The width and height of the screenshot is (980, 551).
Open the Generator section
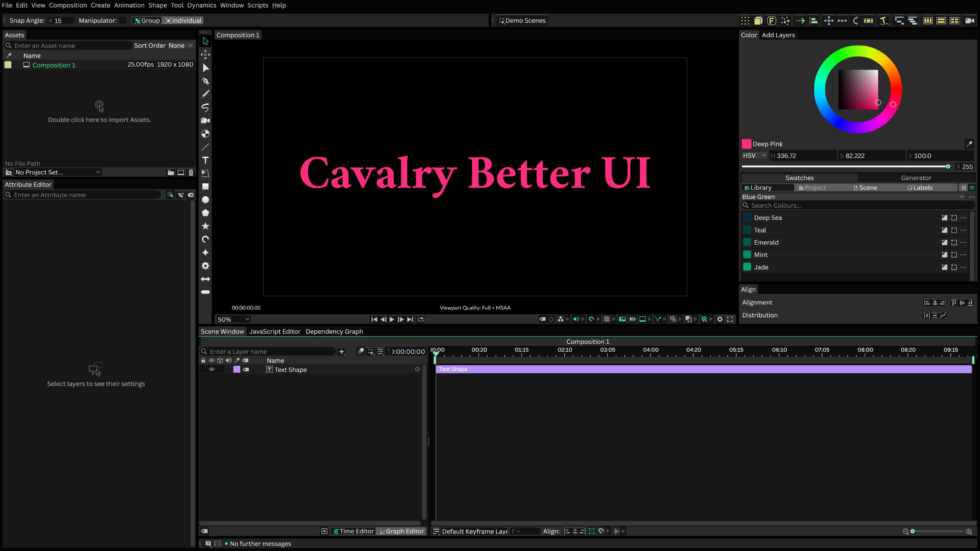[x=916, y=178]
